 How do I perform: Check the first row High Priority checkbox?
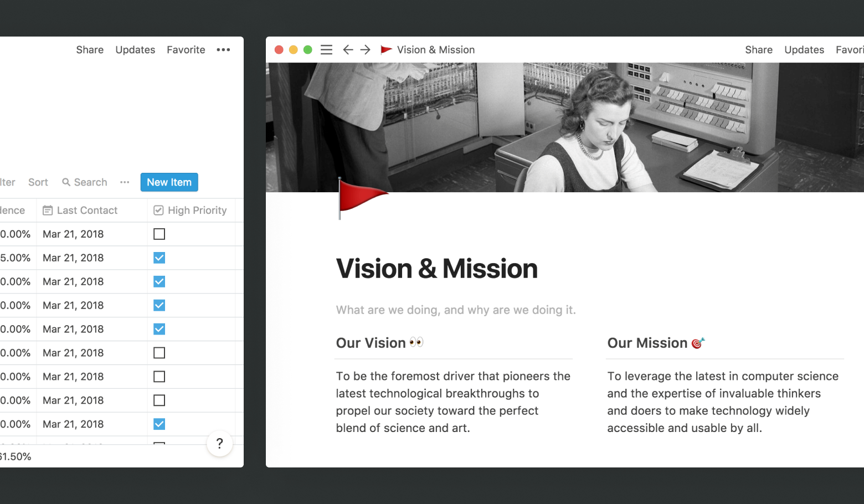(159, 234)
